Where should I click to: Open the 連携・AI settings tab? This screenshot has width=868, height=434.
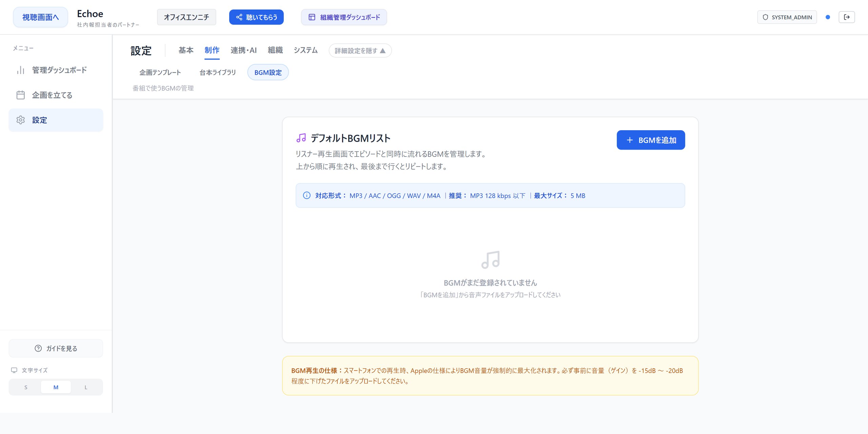[x=243, y=50]
